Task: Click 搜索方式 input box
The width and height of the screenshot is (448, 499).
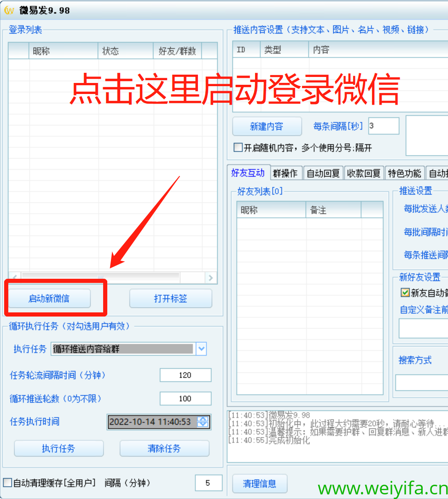Action: (x=422, y=382)
